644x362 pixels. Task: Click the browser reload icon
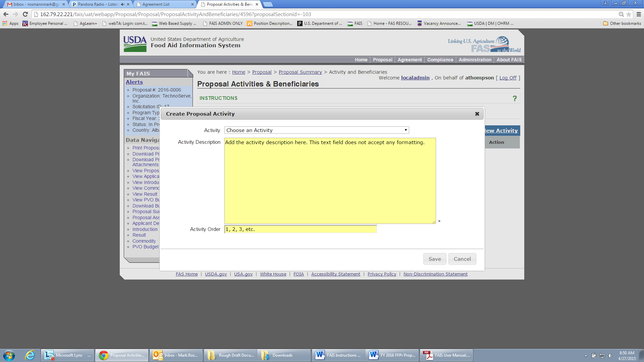(25, 14)
